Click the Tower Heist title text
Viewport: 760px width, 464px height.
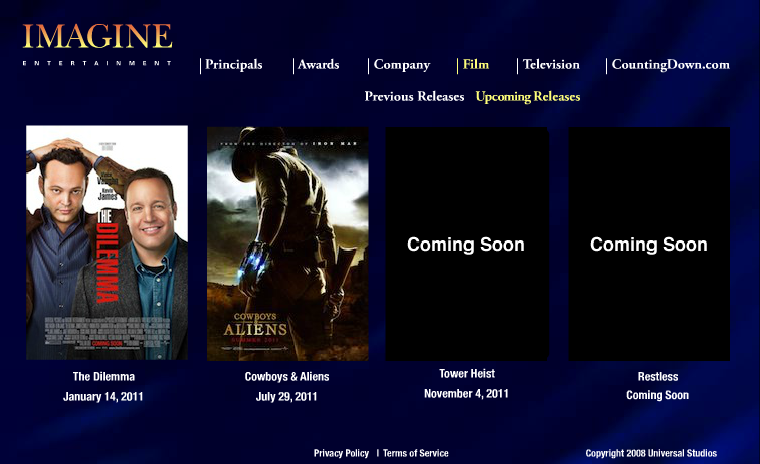(x=467, y=373)
